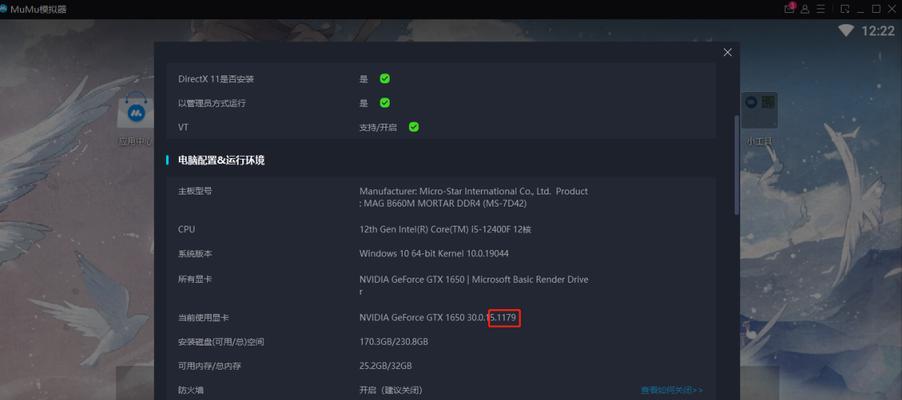Screen dimensions: 902x400
Task: Click the 支持/开启 value
Action: 378,127
